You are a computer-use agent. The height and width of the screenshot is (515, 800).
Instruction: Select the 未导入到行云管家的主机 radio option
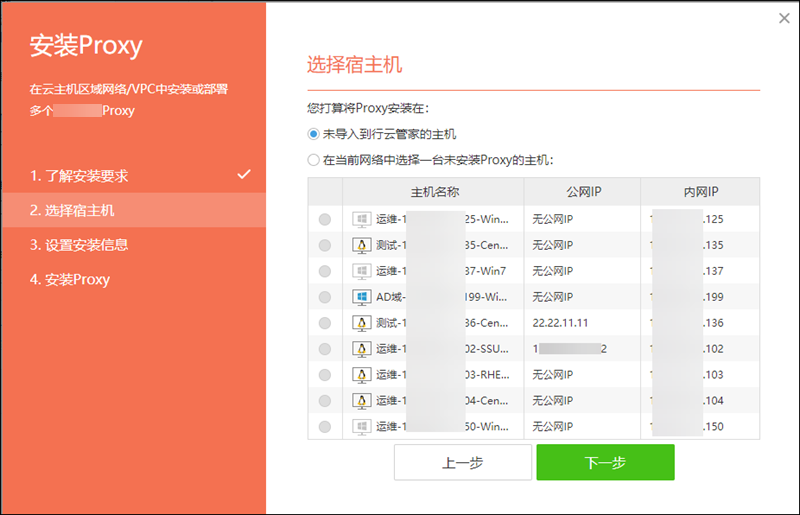pos(314,133)
